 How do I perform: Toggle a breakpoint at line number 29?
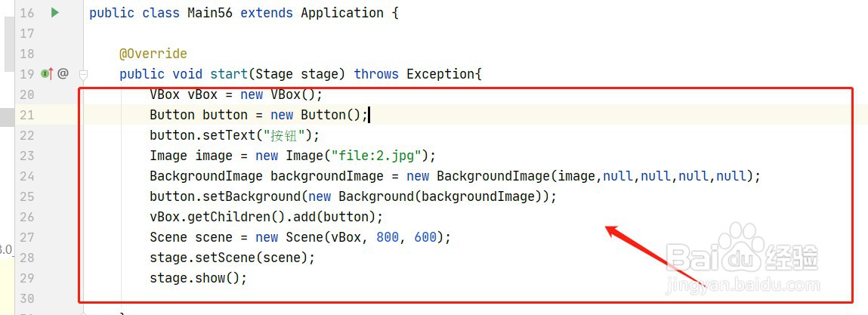tap(26, 278)
